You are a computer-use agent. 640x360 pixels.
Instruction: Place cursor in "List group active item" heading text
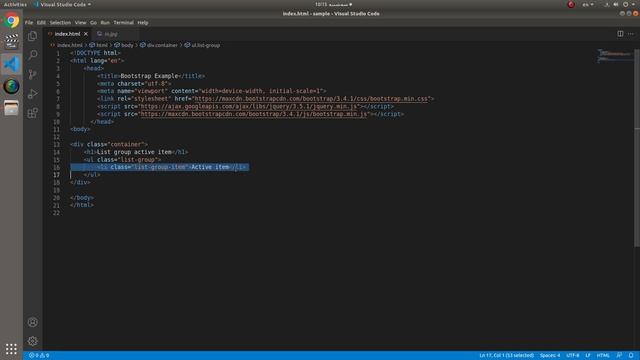click(134, 152)
